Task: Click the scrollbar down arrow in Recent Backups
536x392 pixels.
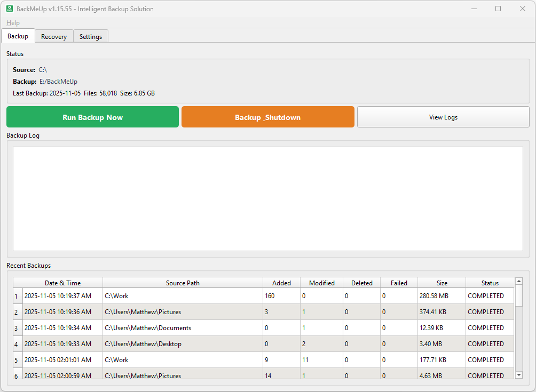Action: coord(519,375)
